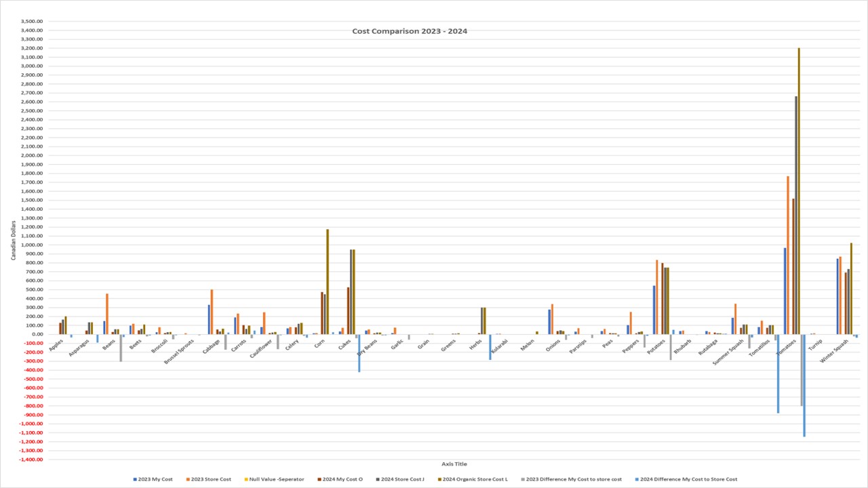Click the orange 2023 Store Cost legend marker
Screen dimensions: 868x488
pos(189,479)
